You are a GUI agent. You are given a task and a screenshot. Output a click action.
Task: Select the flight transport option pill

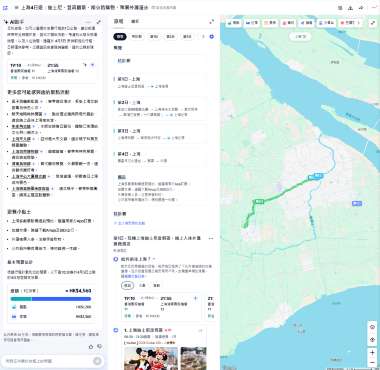coord(127,285)
